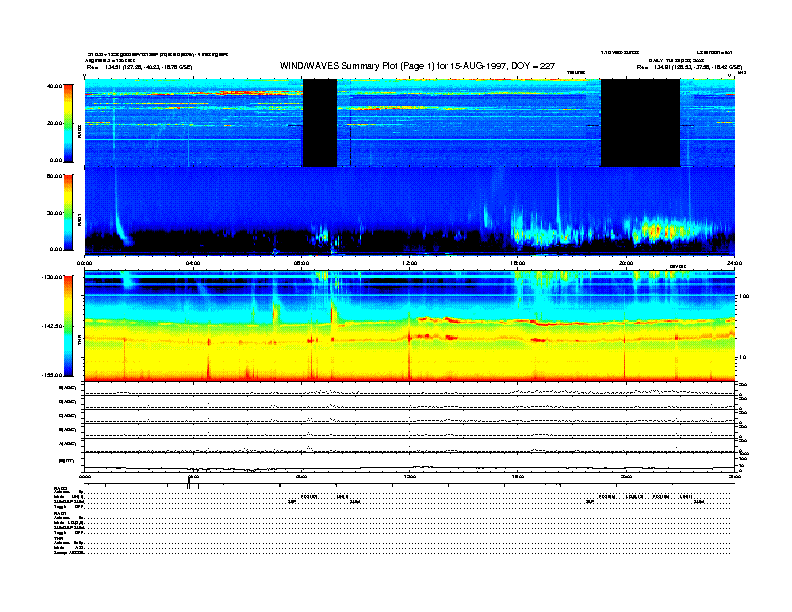Click the RAD2 header in bottom status table

click(60, 489)
